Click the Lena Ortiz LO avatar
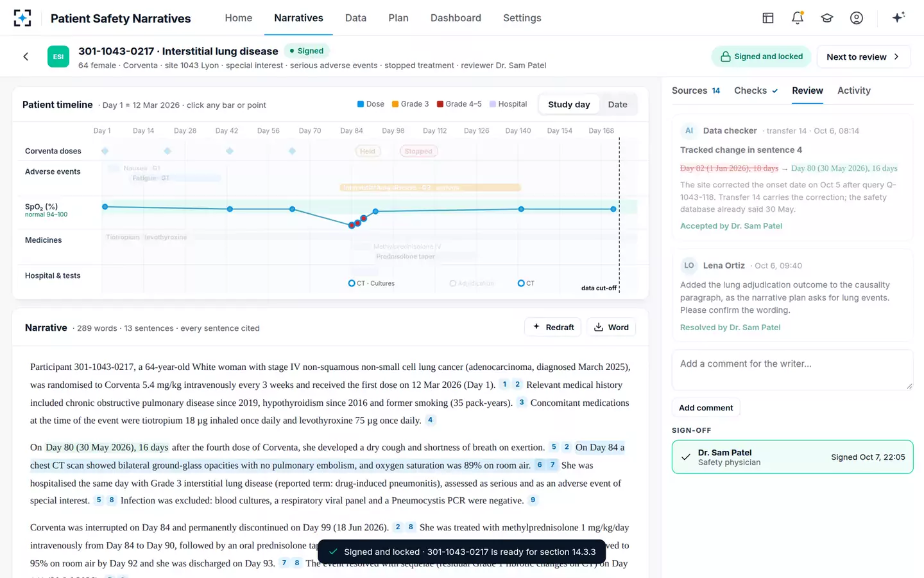This screenshot has width=924, height=578. (689, 265)
